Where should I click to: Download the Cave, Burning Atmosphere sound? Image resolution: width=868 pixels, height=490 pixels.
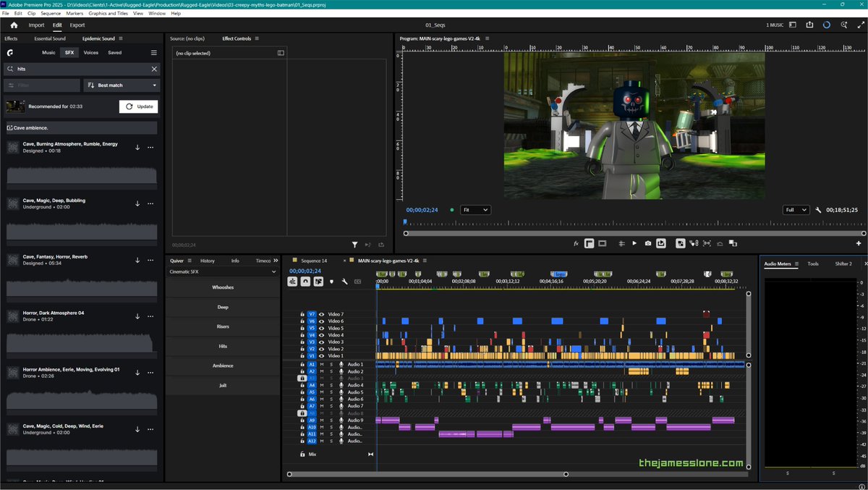tap(137, 147)
